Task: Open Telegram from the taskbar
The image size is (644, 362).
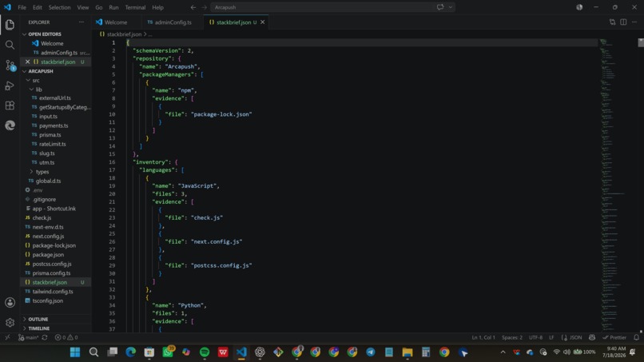Action: [371, 352]
